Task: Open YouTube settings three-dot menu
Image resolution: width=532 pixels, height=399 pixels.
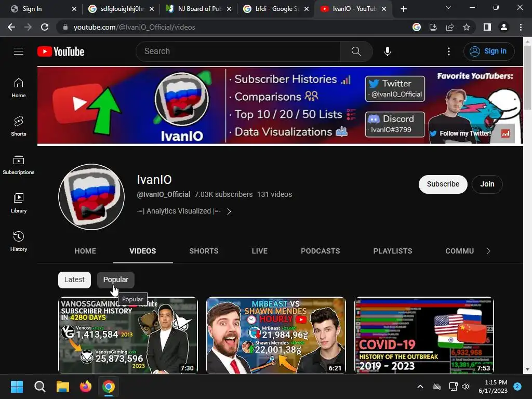Action: click(448, 51)
